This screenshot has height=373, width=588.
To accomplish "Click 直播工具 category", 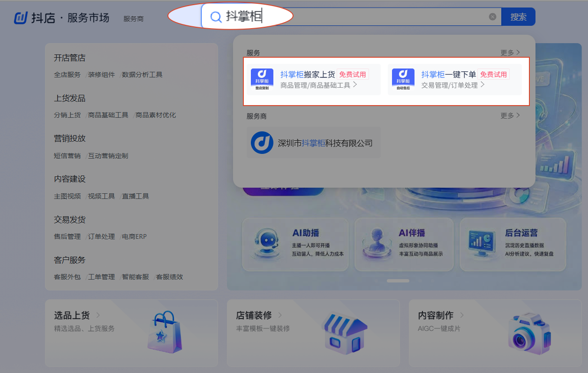I will tap(136, 196).
